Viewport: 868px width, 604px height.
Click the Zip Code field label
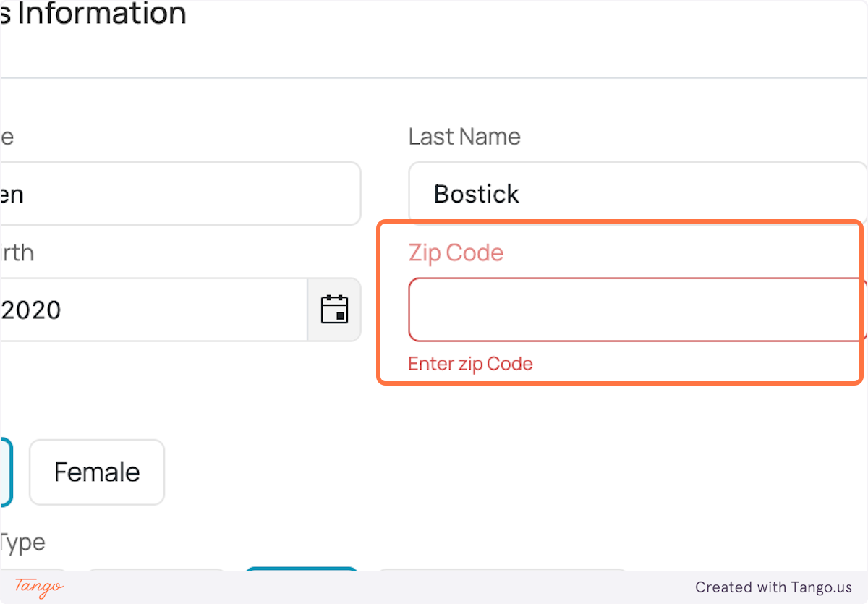pyautogui.click(x=456, y=252)
